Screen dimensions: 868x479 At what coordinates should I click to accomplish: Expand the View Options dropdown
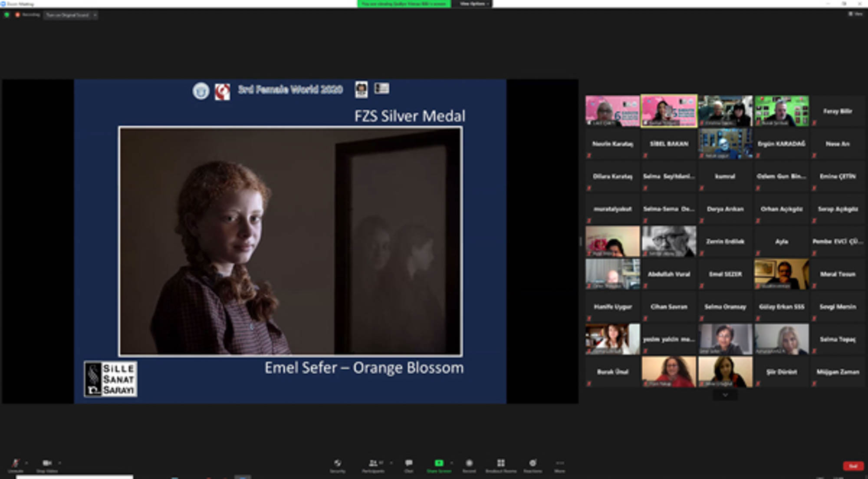tap(474, 3)
